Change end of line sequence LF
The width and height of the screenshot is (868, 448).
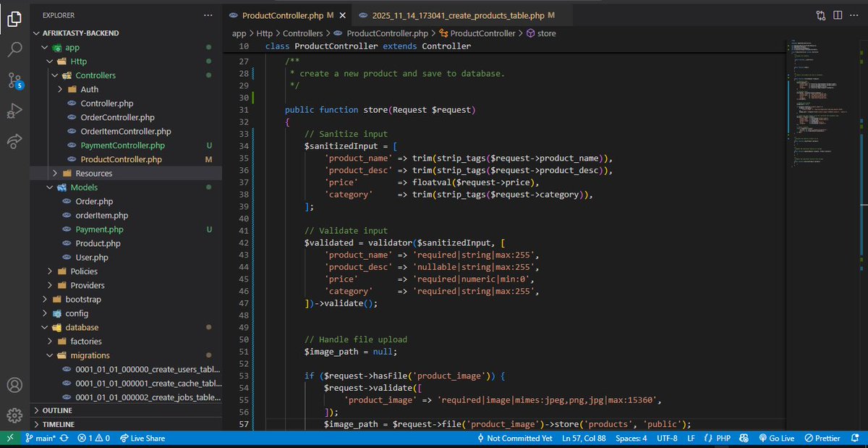691,438
